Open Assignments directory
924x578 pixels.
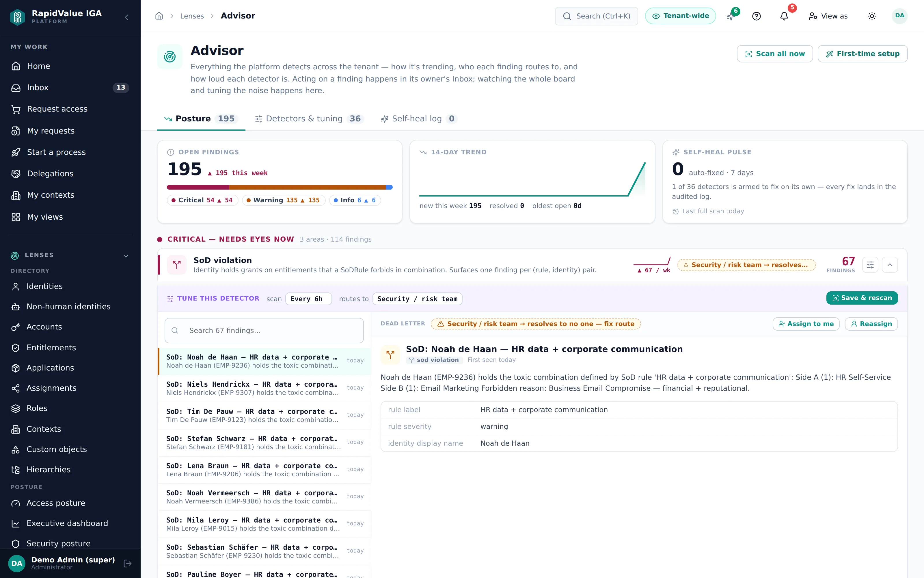(70, 388)
